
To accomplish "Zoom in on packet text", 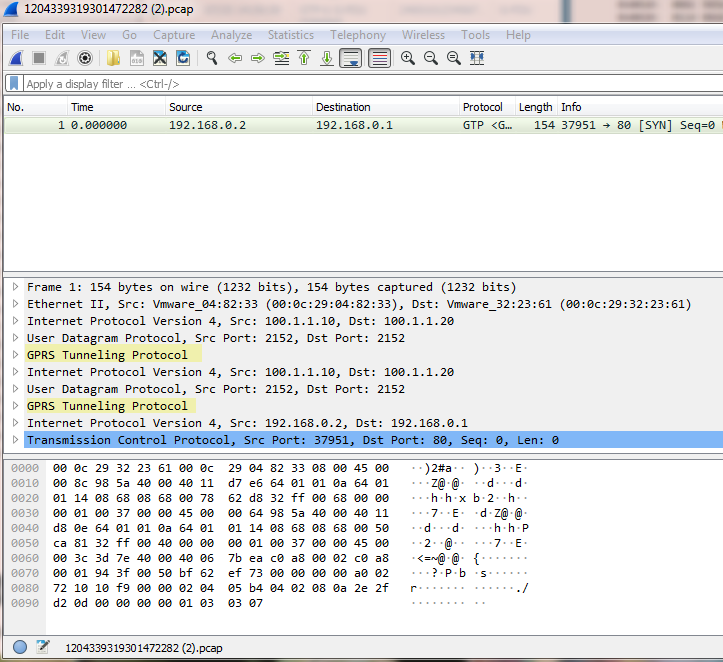I will click(x=408, y=59).
